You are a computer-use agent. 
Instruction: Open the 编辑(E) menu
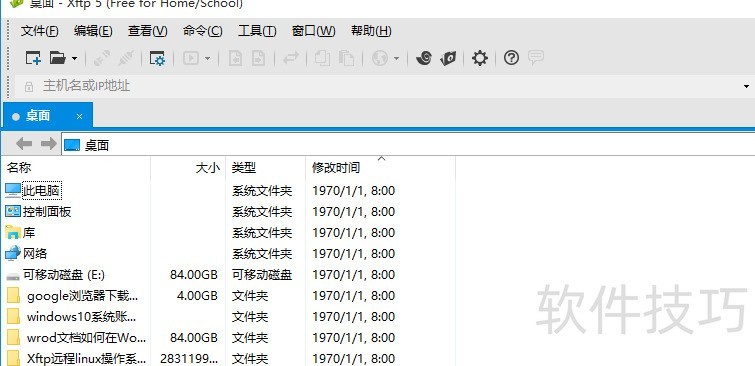click(x=93, y=31)
